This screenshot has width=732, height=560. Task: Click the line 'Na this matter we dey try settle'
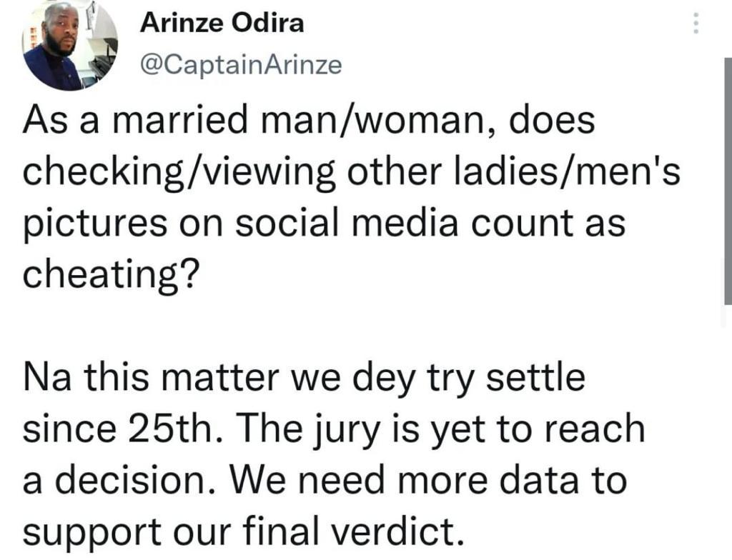[x=304, y=377]
